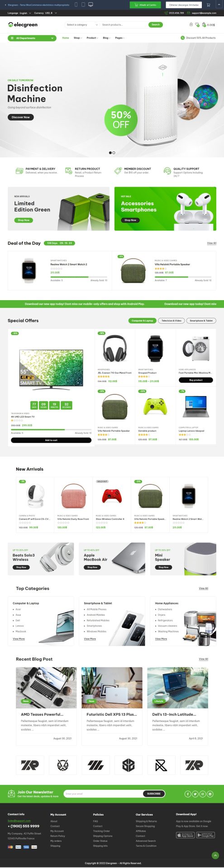Viewport: 224px width, 868px height.
Task: Click the Twitter icon in newsletter bar
Action: [x=195, y=794]
